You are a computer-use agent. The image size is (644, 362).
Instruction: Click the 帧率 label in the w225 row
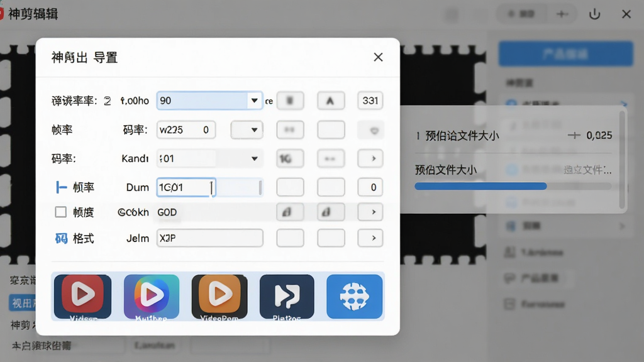[62, 130]
